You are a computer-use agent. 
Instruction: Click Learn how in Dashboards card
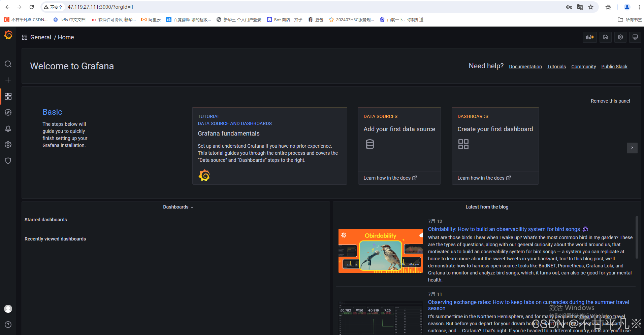pos(484,178)
